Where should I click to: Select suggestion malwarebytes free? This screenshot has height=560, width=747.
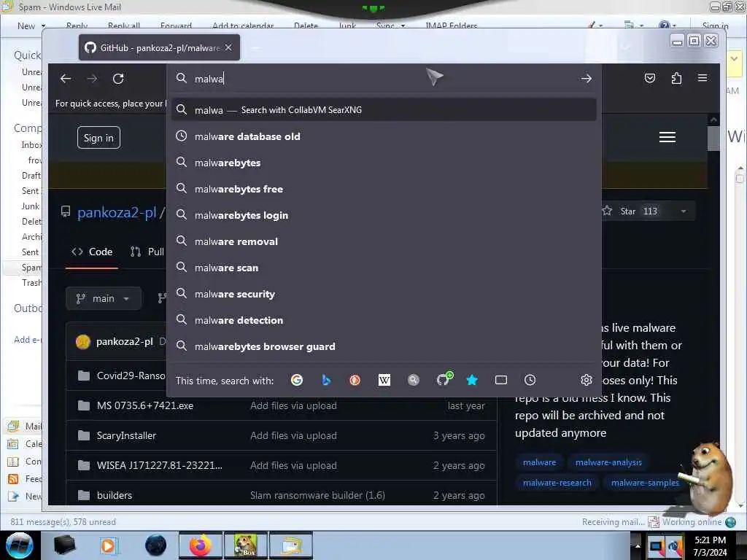384,189
